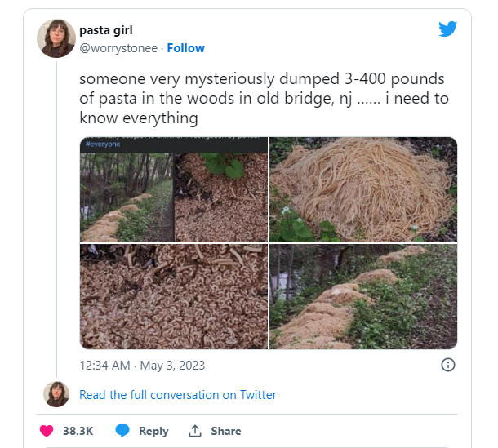Screen dimensions: 498x448
Task: Click the share upload arrow icon
Action: tap(195, 431)
